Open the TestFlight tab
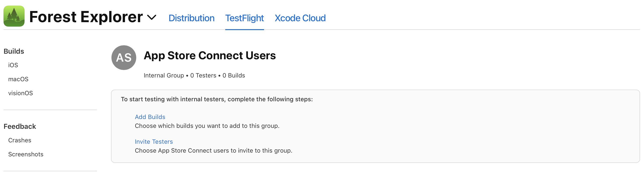 tap(244, 18)
